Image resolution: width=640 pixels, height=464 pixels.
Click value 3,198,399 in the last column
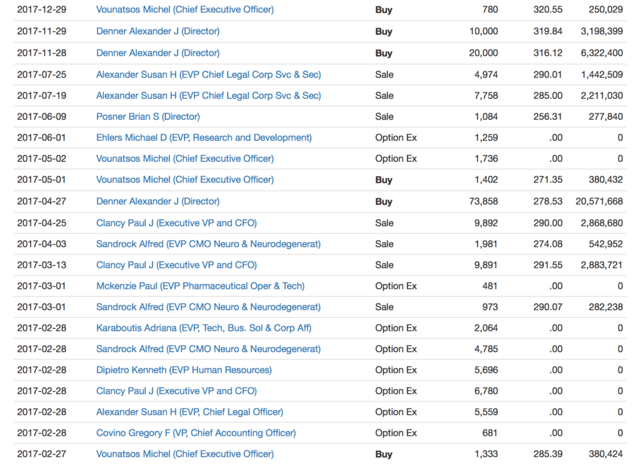[602, 31]
